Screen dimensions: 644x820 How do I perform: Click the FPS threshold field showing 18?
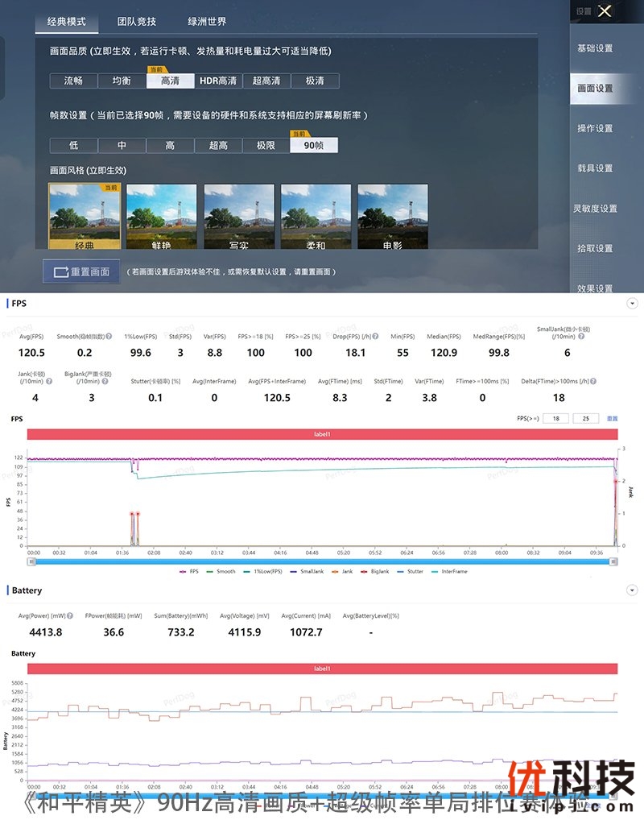point(556,418)
